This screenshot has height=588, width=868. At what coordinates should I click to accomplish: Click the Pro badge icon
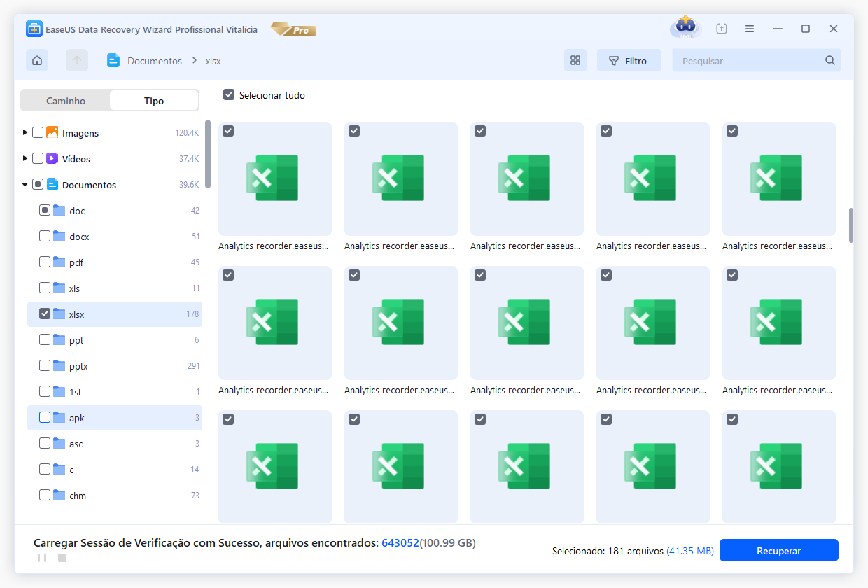[x=293, y=29]
